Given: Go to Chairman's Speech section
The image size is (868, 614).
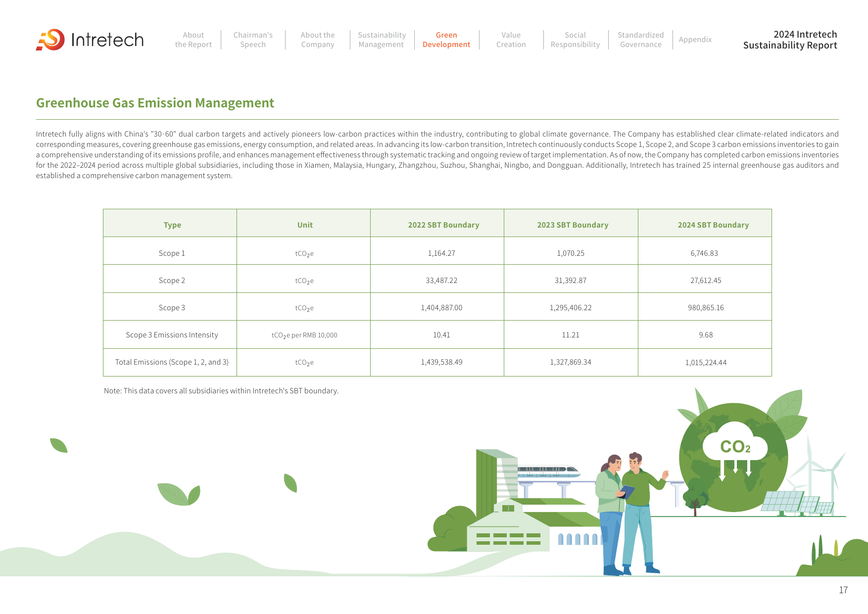Looking at the screenshot, I should 253,40.
